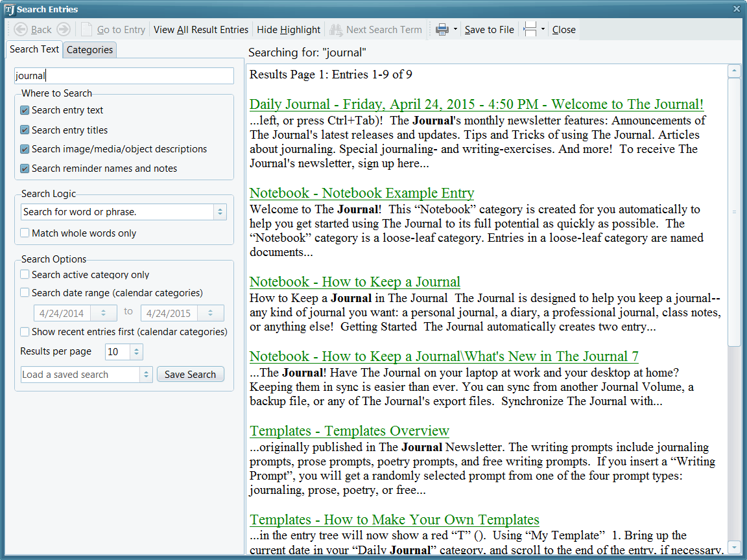Open the Templates Overview result link
This screenshot has width=747, height=560.
[350, 431]
